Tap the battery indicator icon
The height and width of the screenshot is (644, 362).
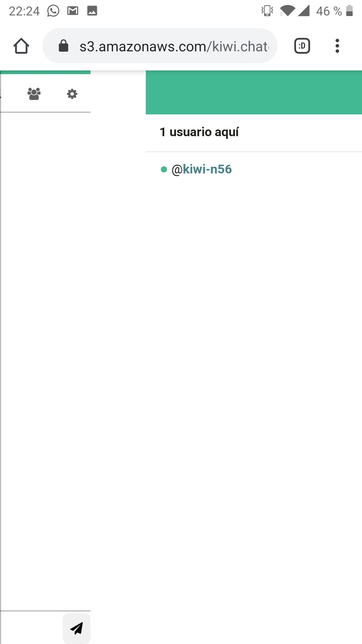tap(349, 11)
